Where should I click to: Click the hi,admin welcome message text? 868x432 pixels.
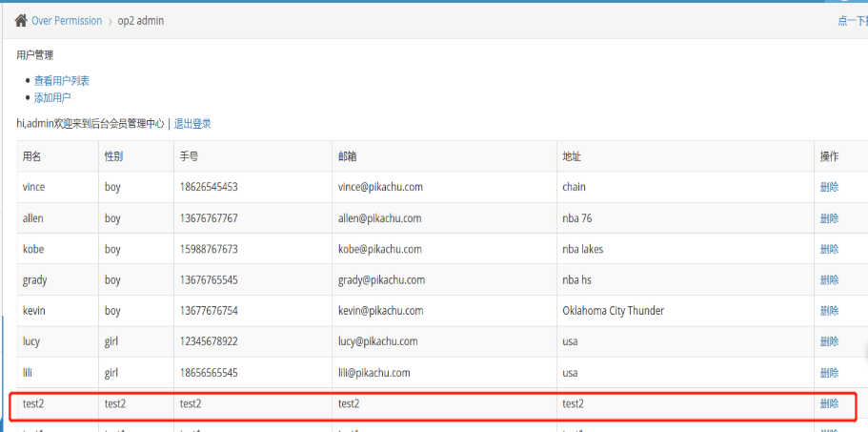pyautogui.click(x=91, y=124)
